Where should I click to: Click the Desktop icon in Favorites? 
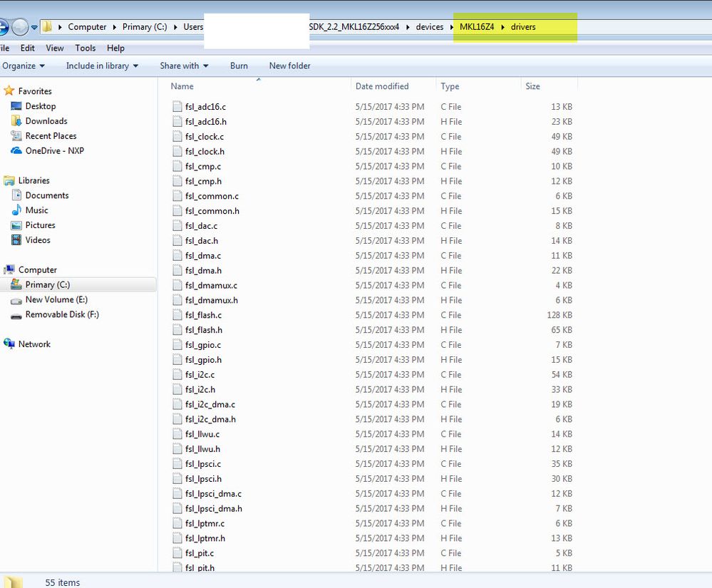coord(16,106)
